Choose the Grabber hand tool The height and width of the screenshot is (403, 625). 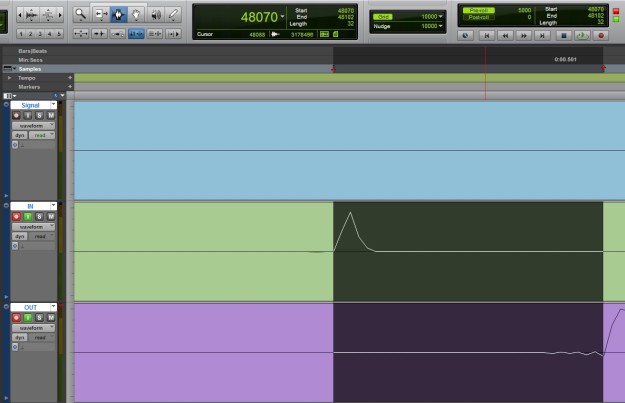137,15
